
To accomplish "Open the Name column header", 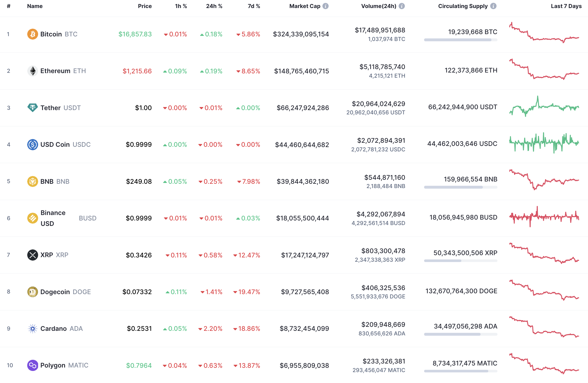I will (35, 6).
